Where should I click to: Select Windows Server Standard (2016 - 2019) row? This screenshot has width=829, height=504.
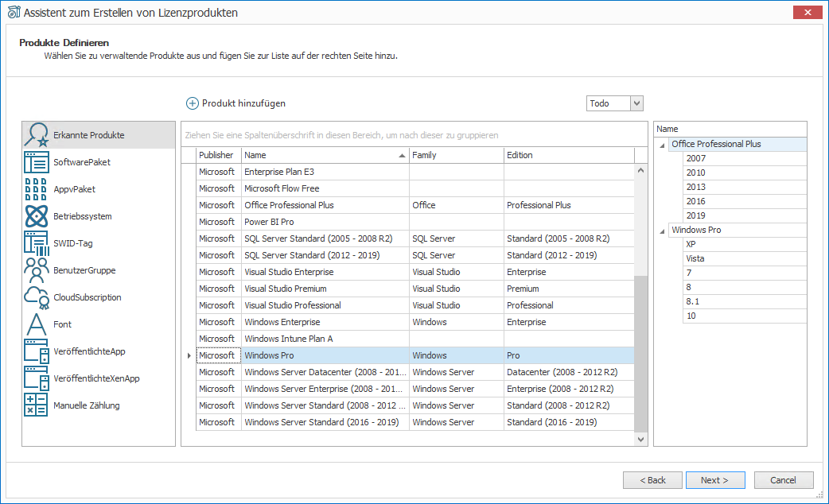click(x=415, y=422)
